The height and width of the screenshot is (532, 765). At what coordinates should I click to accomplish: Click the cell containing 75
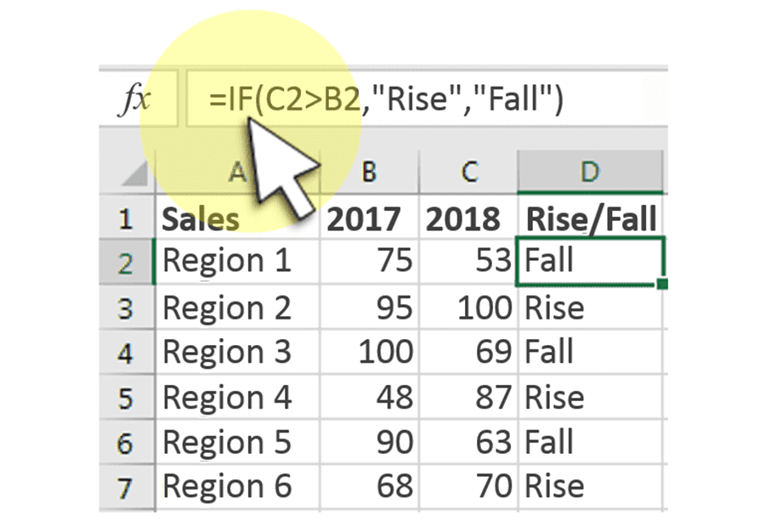point(369,261)
